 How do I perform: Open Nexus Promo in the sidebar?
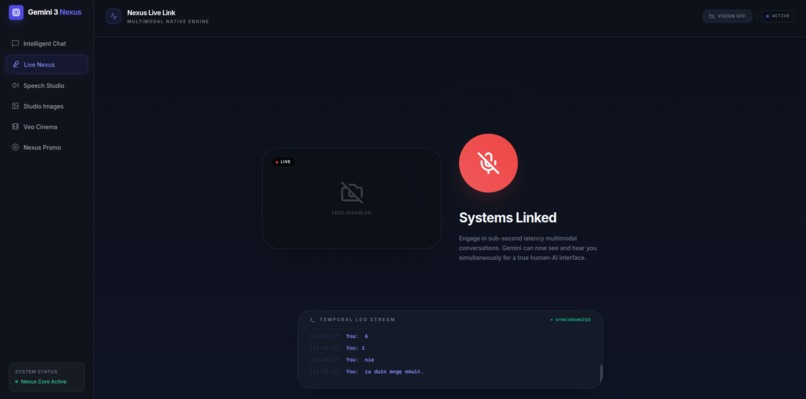point(47,147)
